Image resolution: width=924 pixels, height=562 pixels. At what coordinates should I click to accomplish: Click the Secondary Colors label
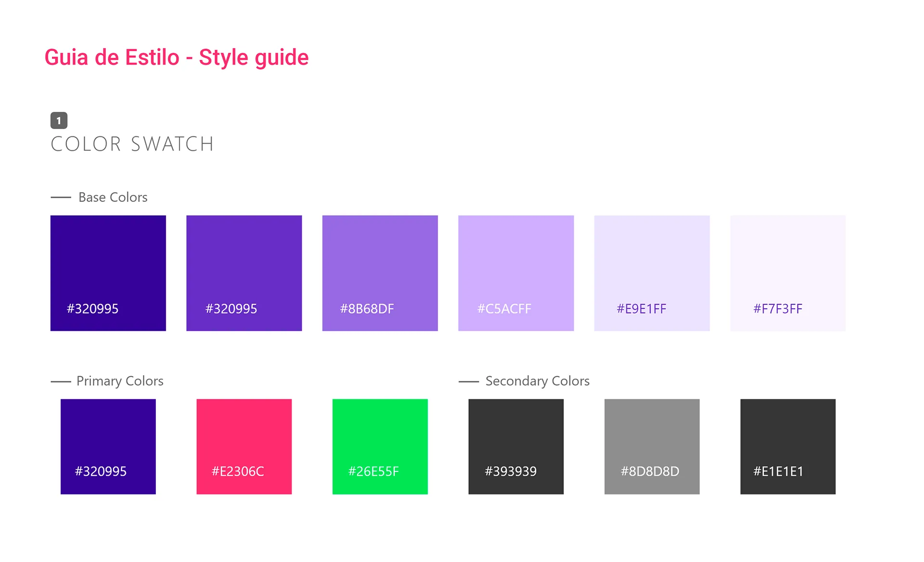pyautogui.click(x=537, y=381)
